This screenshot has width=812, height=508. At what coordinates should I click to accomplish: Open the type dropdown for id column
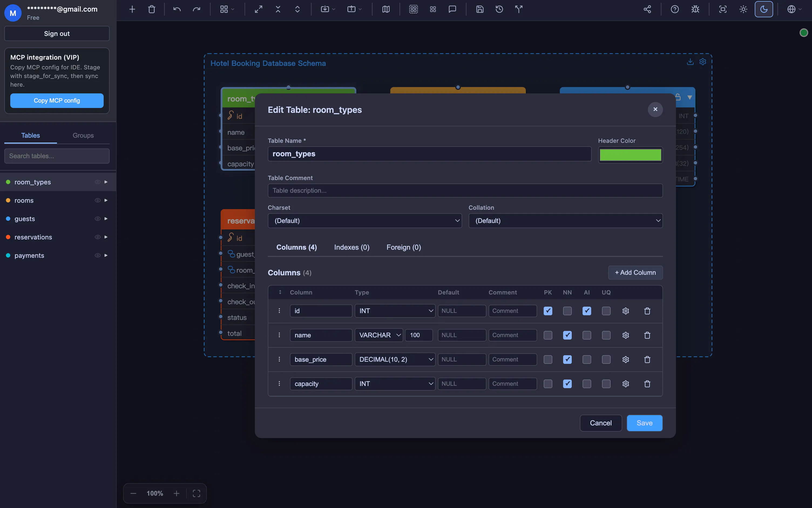[395, 311]
